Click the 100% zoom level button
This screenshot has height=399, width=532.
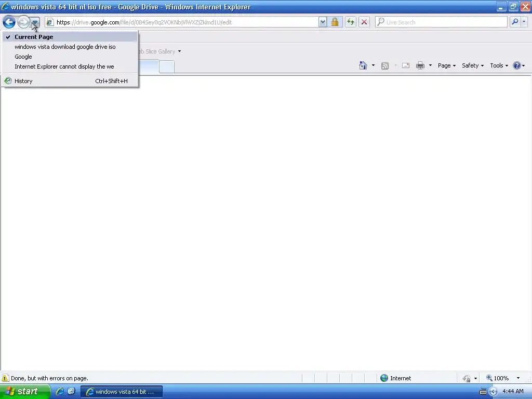tap(497, 378)
